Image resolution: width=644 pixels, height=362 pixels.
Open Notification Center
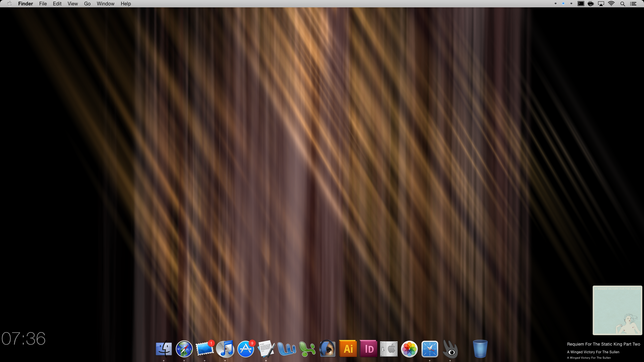click(x=633, y=4)
